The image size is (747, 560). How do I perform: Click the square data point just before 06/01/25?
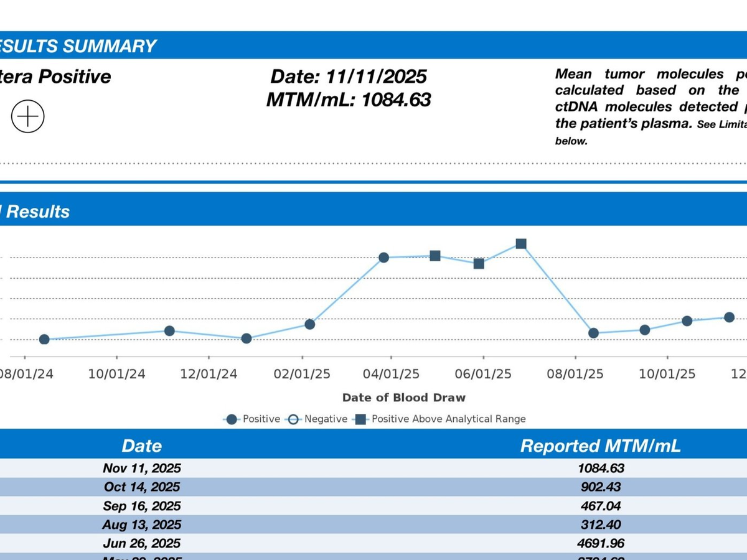pos(479,264)
